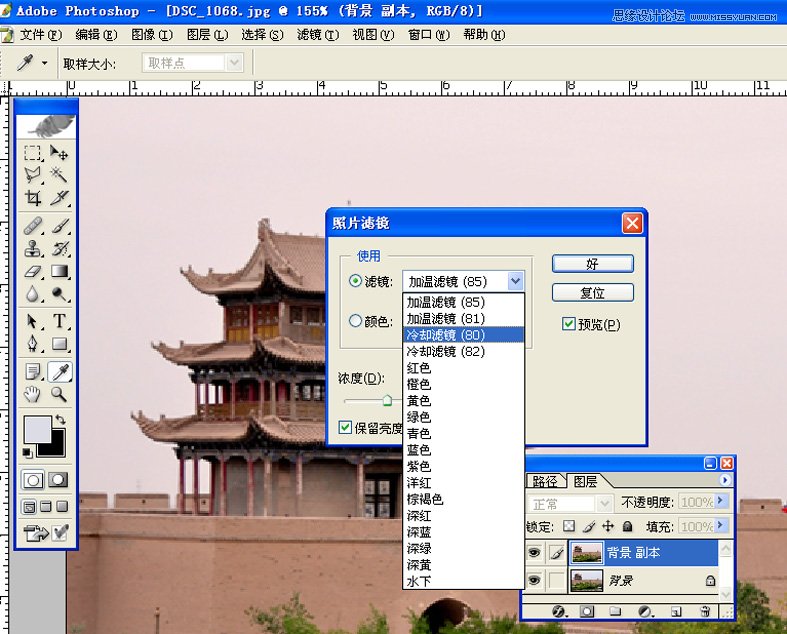
Task: Hide the 背景 副本 layer
Action: [x=534, y=553]
